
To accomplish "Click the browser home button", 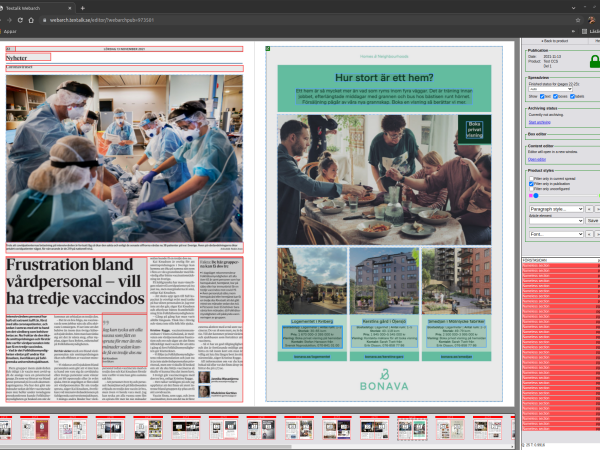I will [x=31, y=20].
